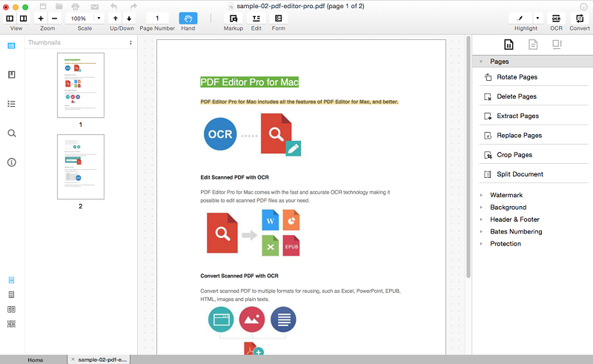The height and width of the screenshot is (364, 593).
Task: Zoom out with the minus button
Action: [x=54, y=18]
